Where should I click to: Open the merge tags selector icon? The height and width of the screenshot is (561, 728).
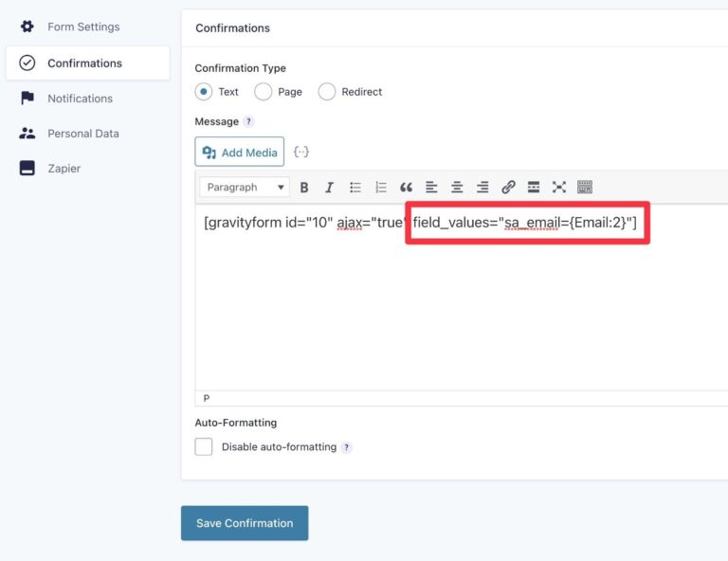click(300, 152)
